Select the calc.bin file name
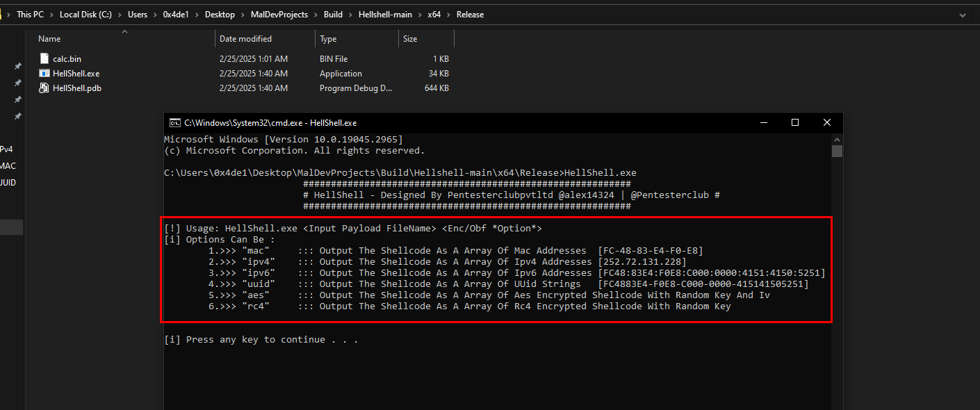This screenshot has width=980, height=410. (x=67, y=59)
